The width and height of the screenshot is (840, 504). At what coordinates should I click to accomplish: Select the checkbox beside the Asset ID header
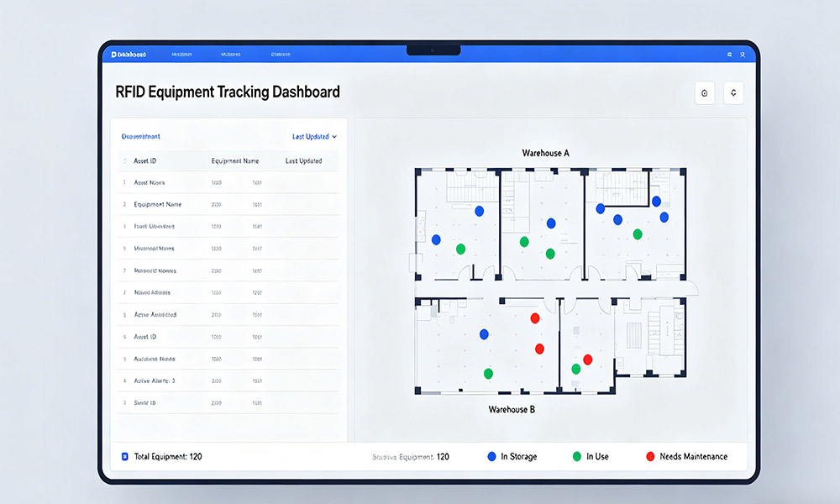(x=124, y=160)
